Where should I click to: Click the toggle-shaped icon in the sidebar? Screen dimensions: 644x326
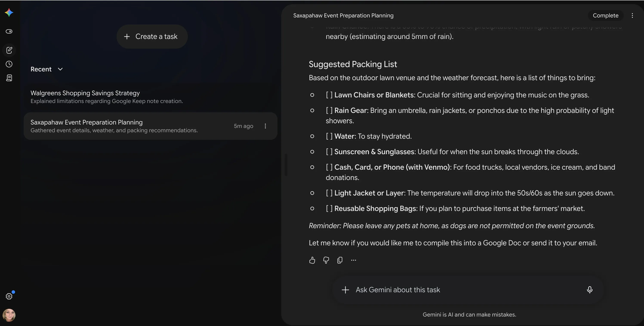[x=9, y=31]
